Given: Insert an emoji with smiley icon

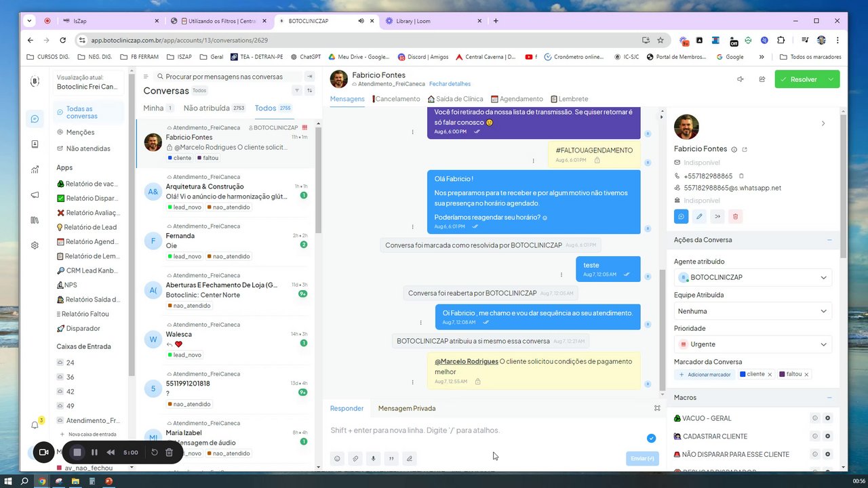Looking at the screenshot, I should click(337, 458).
